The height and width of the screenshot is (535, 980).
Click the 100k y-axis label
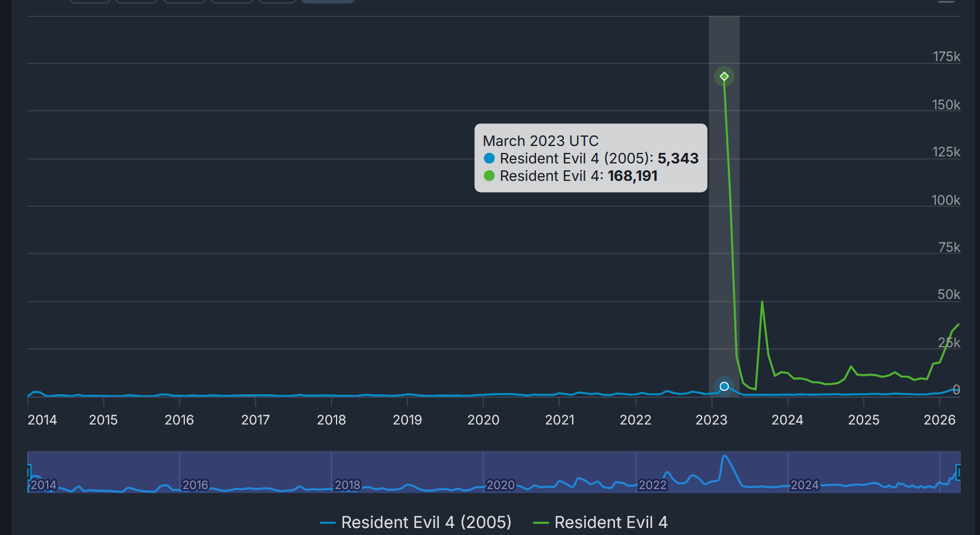coord(946,200)
